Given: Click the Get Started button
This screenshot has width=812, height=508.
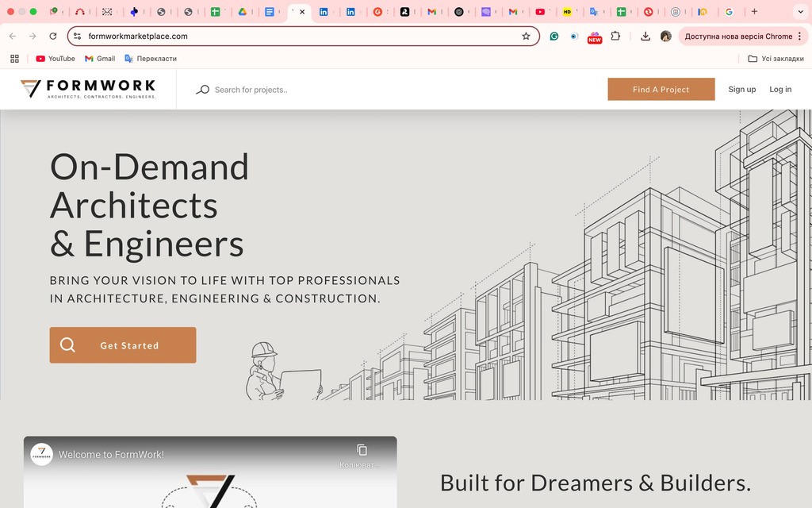Looking at the screenshot, I should coord(123,345).
